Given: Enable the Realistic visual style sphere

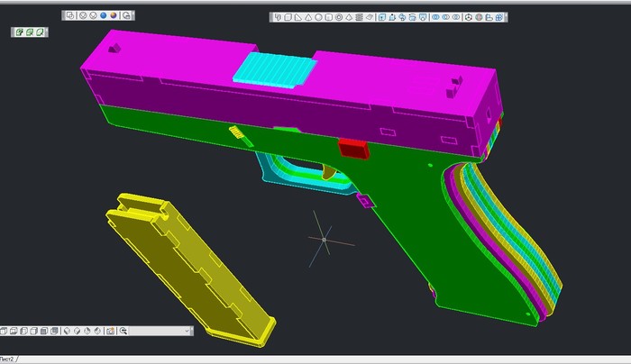Looking at the screenshot, I should point(104,15).
